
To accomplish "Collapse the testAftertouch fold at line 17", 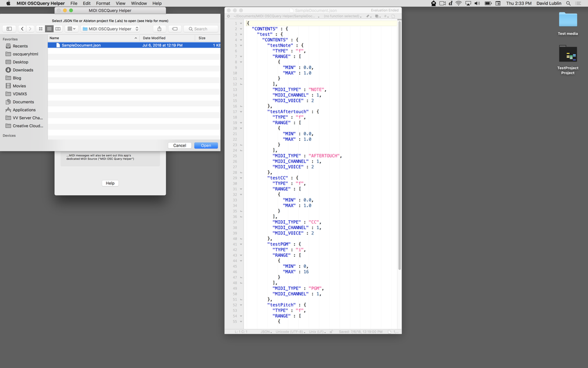I will tap(240, 111).
